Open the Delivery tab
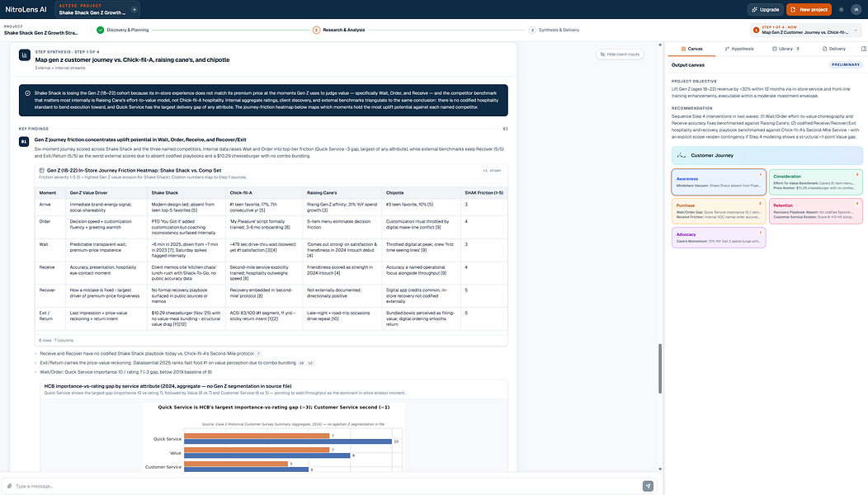The width and height of the screenshot is (868, 495). pyautogui.click(x=833, y=49)
